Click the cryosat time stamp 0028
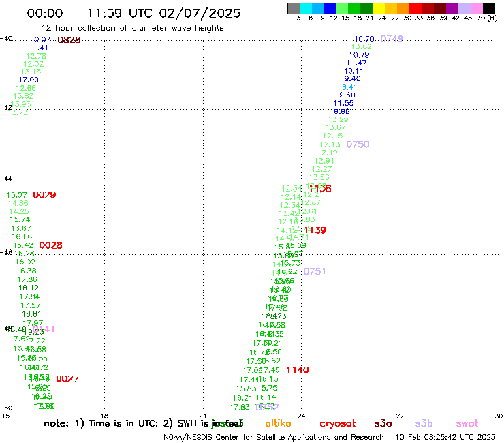The height and width of the screenshot is (443, 504). click(51, 245)
